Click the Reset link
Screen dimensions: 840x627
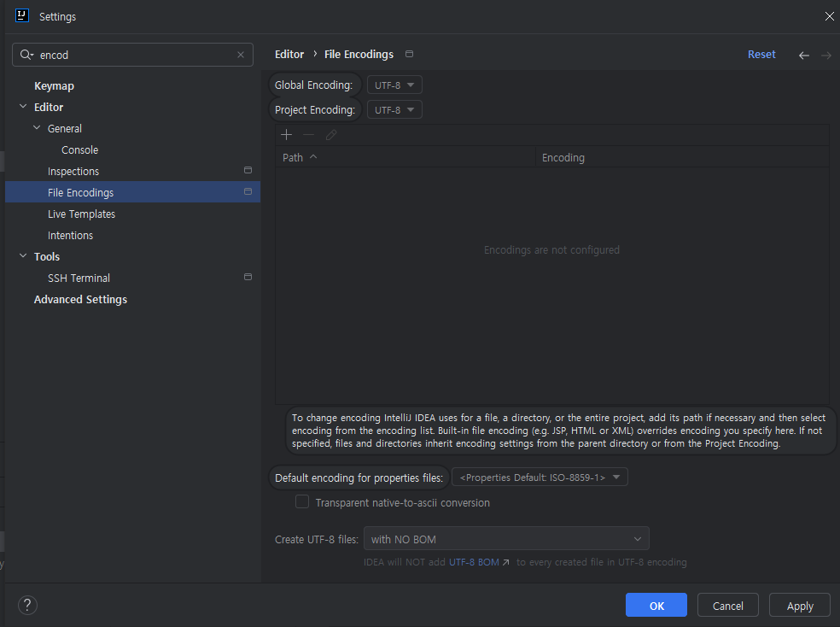tap(761, 54)
